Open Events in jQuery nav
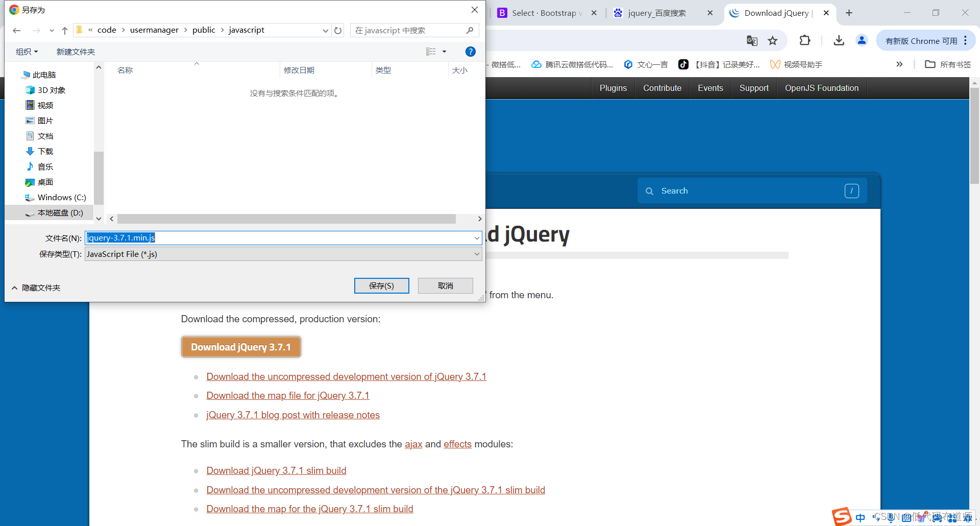 point(710,88)
